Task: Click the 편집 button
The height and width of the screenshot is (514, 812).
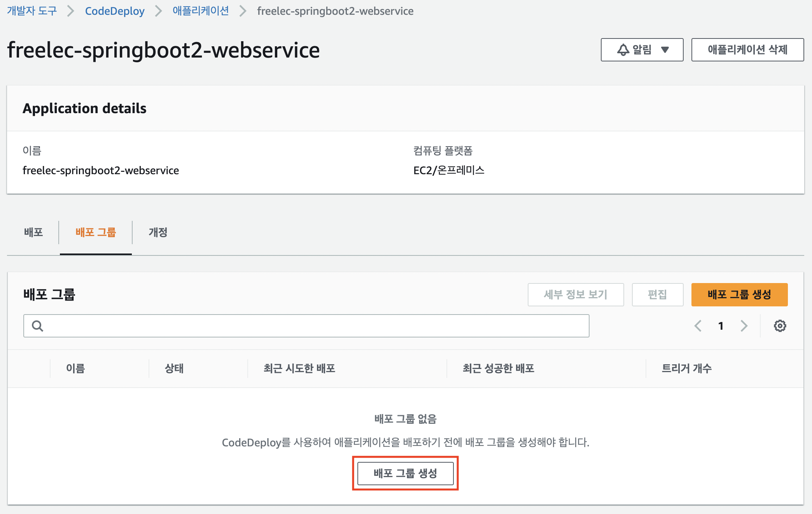Action: pos(658,294)
